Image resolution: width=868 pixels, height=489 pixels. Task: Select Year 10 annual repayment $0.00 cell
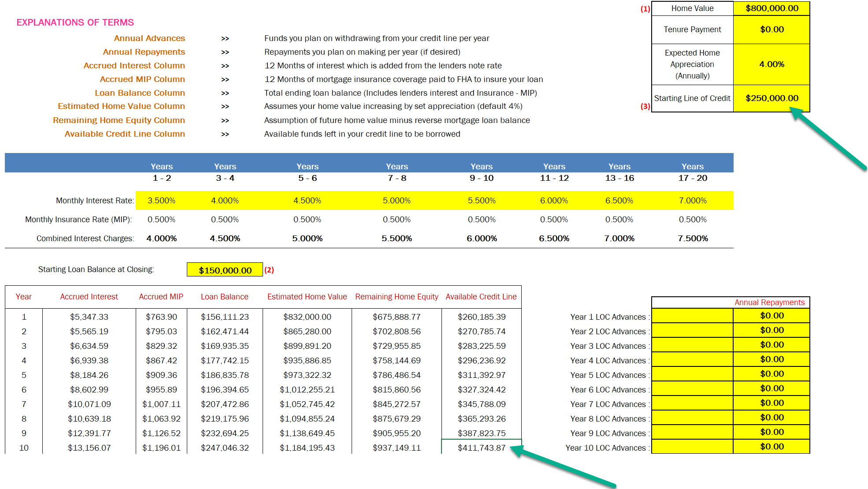click(x=772, y=447)
